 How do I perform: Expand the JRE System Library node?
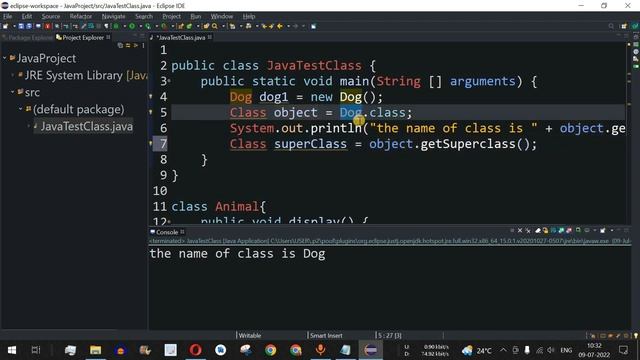13,75
